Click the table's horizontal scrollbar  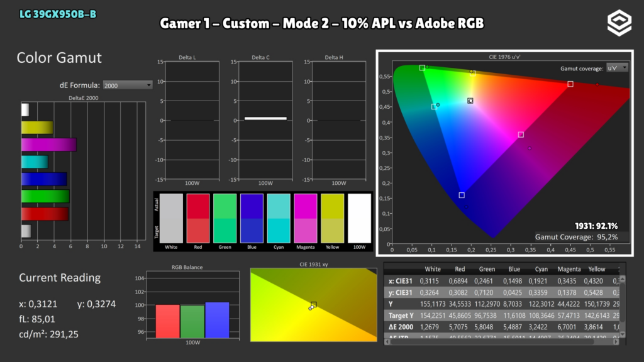501,341
